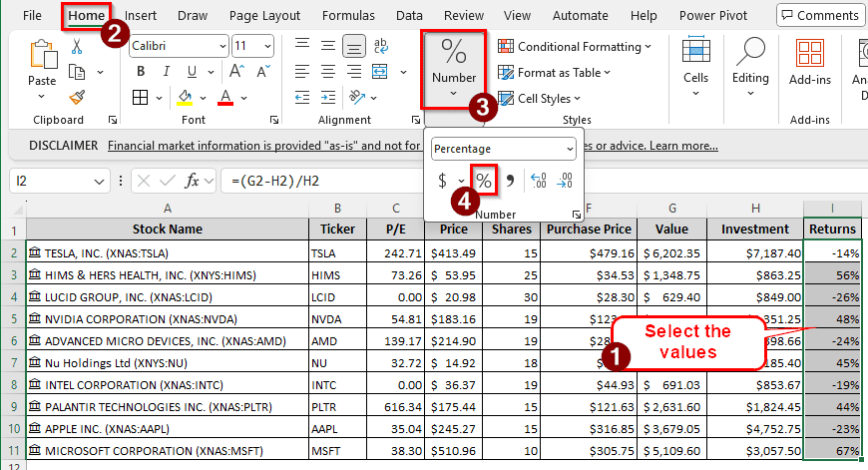Click Decrease Decimal icon

pyautogui.click(x=565, y=181)
